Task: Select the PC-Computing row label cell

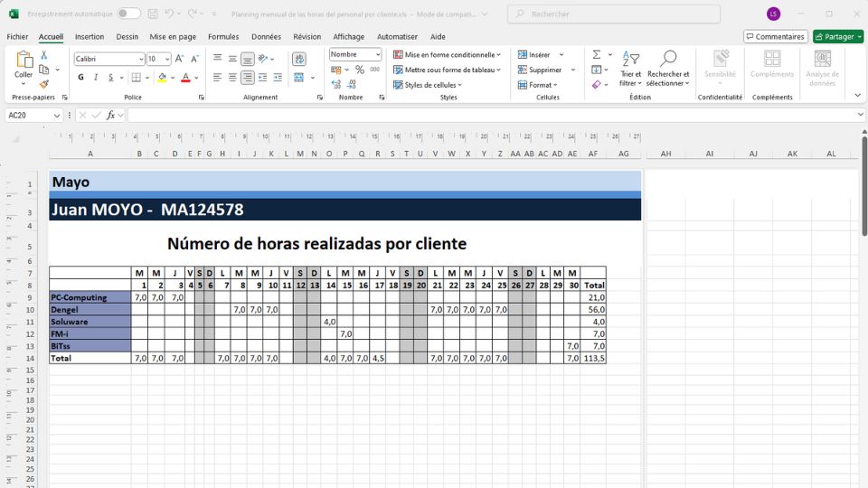Action: coord(90,297)
